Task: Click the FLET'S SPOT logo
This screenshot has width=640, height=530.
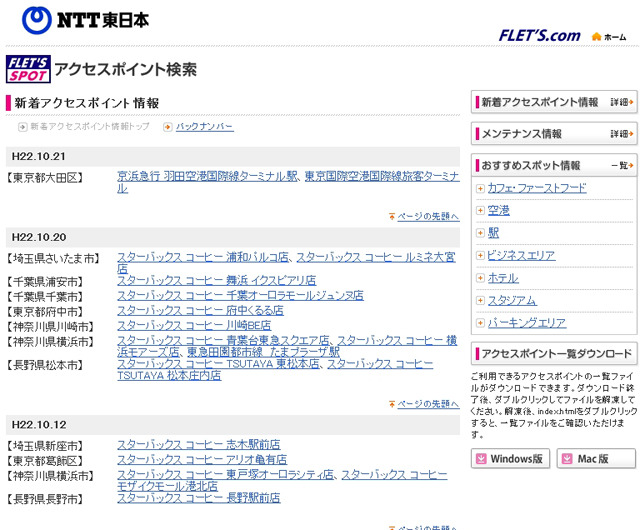Action: (x=28, y=69)
